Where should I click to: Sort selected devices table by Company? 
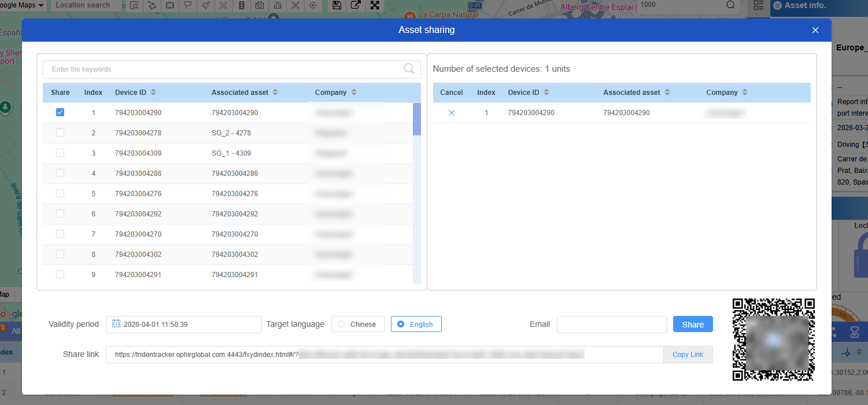pyautogui.click(x=745, y=93)
